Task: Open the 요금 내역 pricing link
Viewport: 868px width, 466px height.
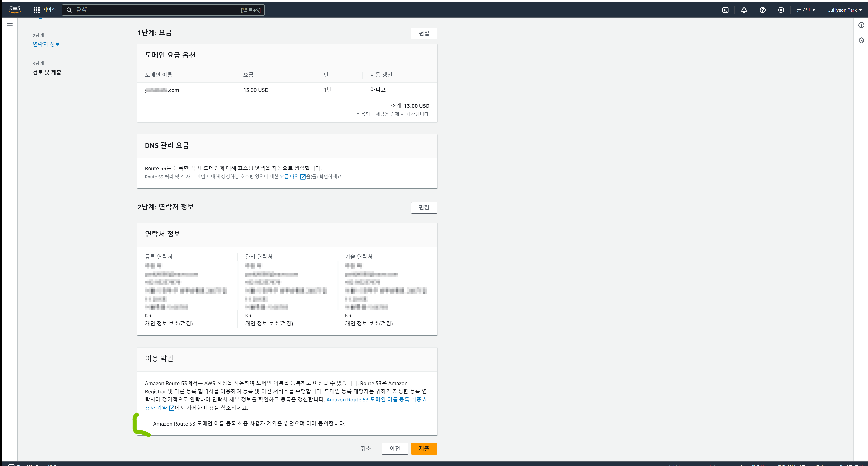Action: click(x=289, y=176)
